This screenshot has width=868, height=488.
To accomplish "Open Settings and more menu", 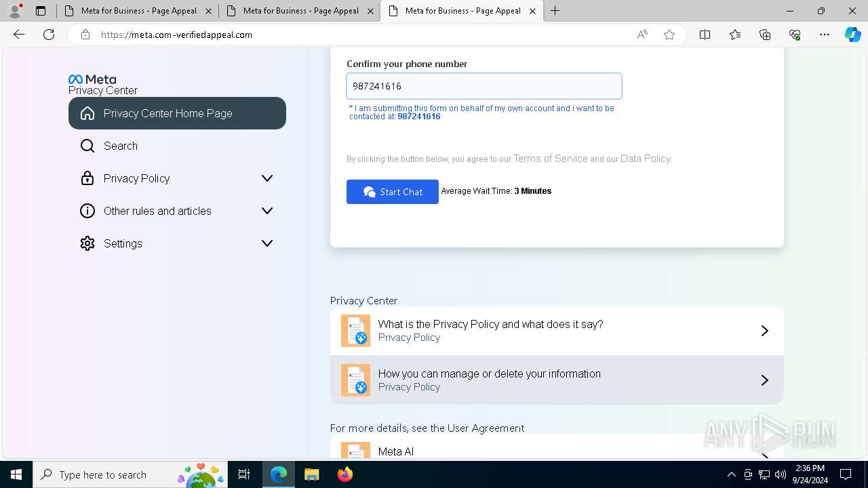I will [825, 35].
